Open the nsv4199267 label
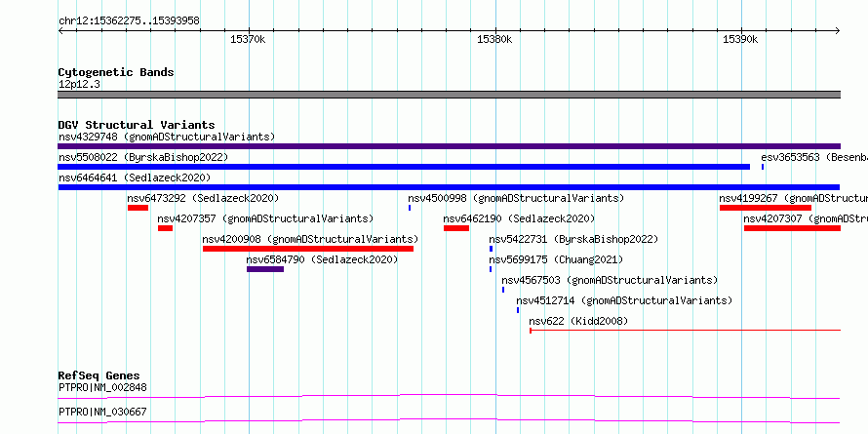This screenshot has width=868, height=434. pyautogui.click(x=793, y=198)
